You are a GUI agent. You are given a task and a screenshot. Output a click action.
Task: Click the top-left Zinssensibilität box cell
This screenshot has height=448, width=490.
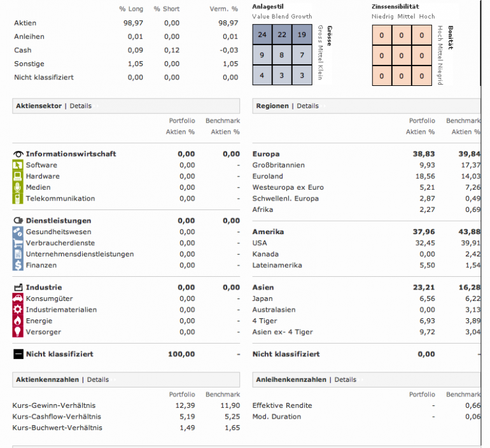(x=382, y=35)
